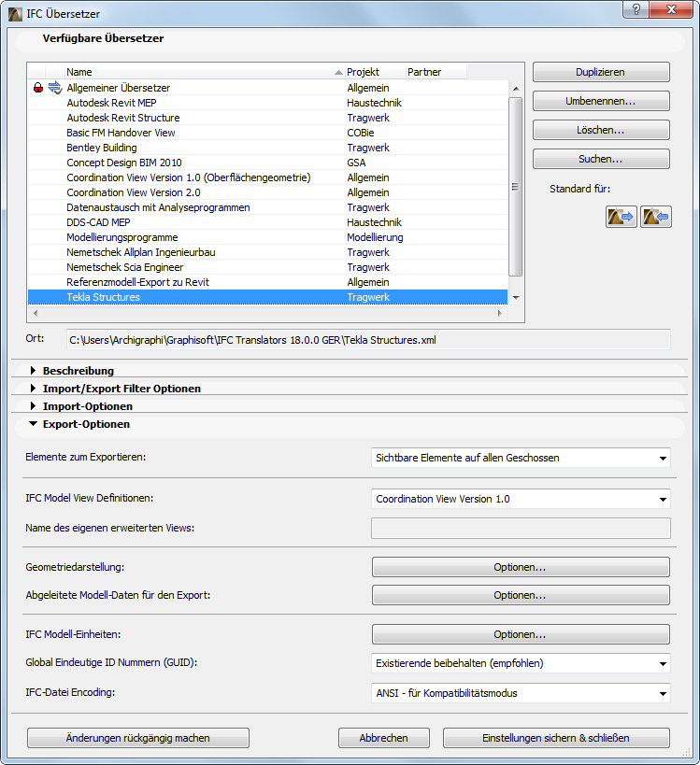The height and width of the screenshot is (765, 700).
Task: Expand the Beschreibung section
Action: 33,370
